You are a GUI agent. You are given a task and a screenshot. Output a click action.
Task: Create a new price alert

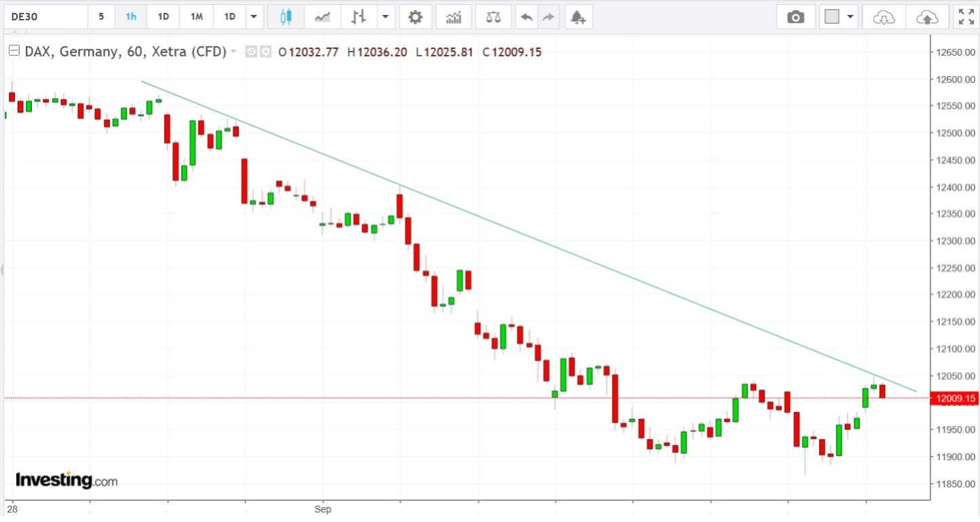[578, 16]
